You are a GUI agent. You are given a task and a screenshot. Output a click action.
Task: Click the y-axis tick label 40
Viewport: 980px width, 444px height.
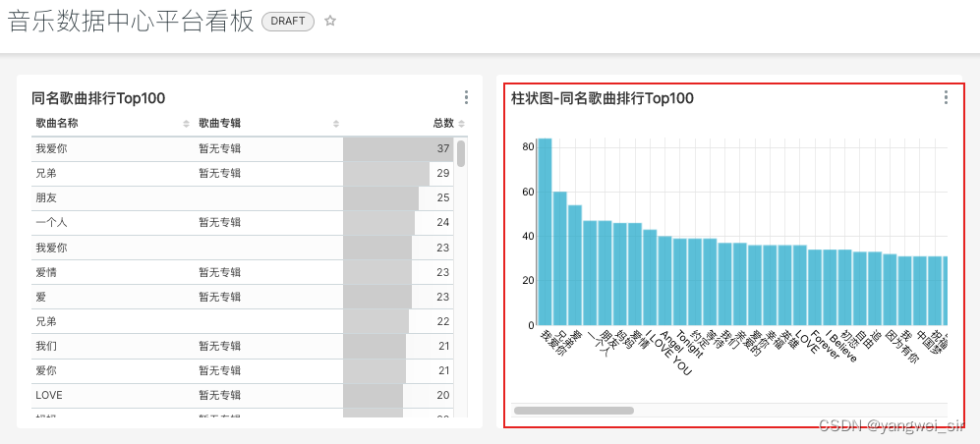(x=529, y=236)
